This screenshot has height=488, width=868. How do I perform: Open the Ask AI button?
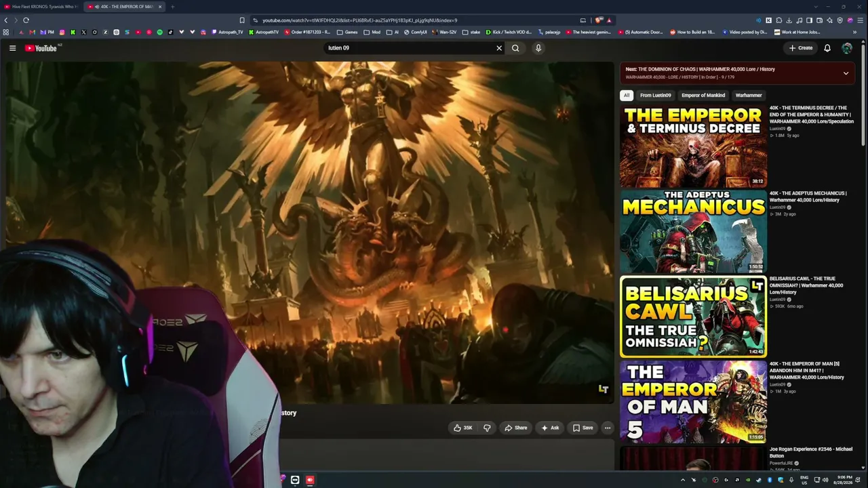click(x=550, y=428)
